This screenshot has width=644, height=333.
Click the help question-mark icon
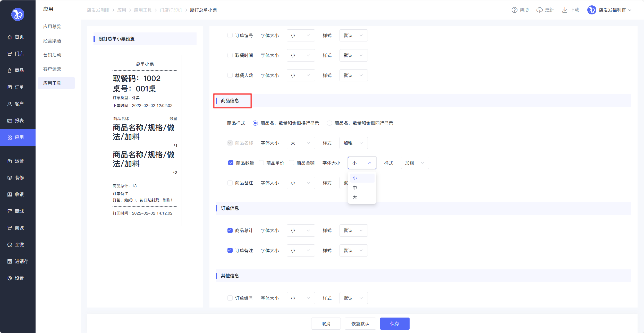coord(514,10)
